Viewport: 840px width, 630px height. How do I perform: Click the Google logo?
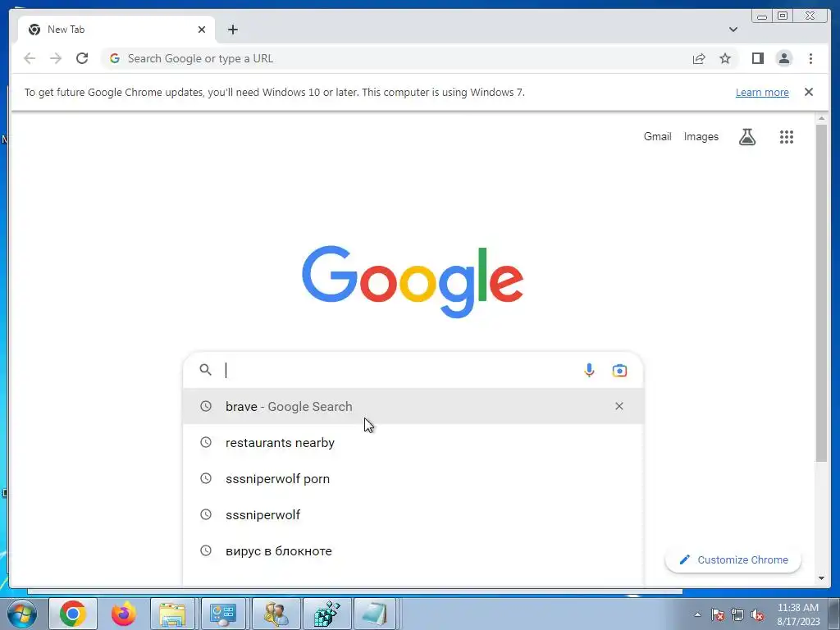(x=413, y=281)
